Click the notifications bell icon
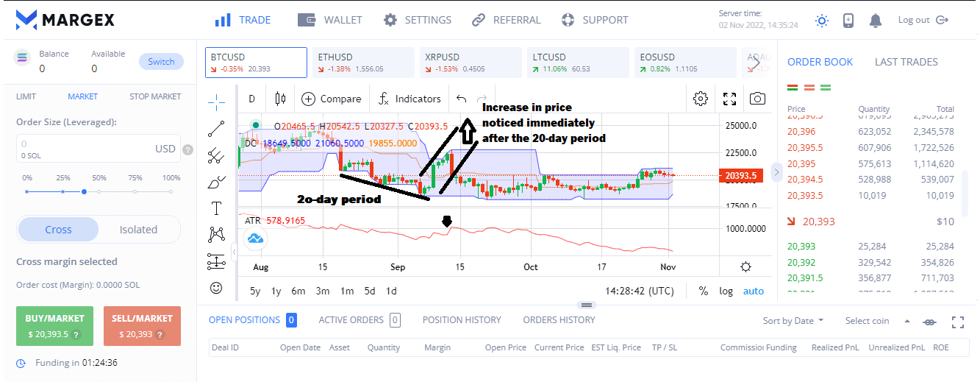Image resolution: width=980 pixels, height=382 pixels. (875, 21)
